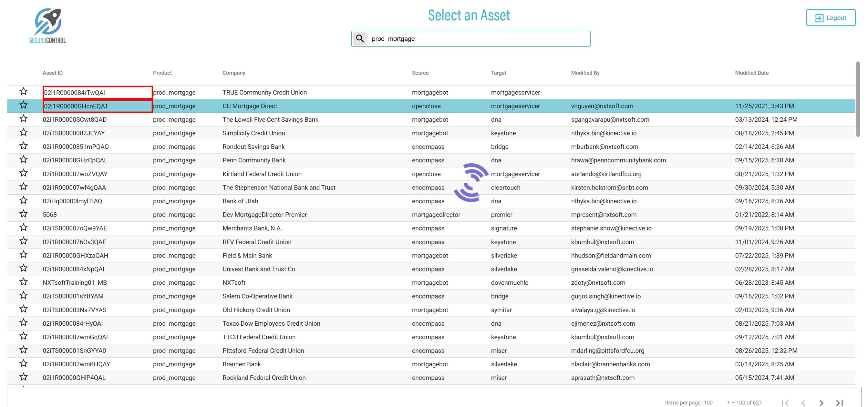Sort by Modified Date column header
This screenshot has height=407, width=868.
751,73
